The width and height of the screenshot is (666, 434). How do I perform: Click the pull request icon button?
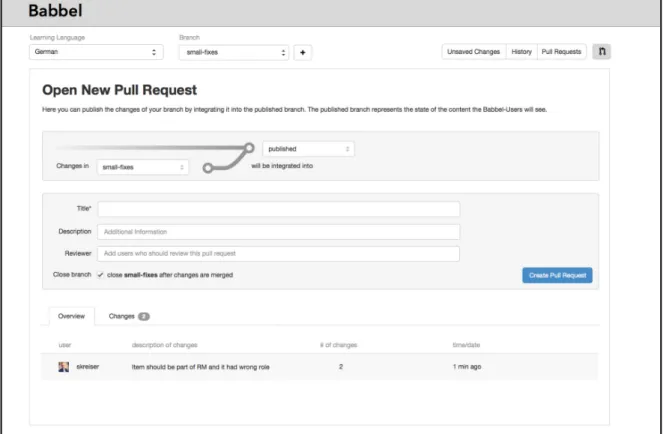(601, 52)
